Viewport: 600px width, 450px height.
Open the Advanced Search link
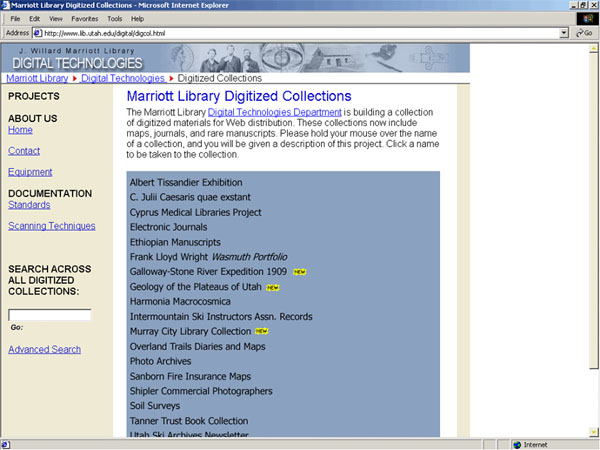click(44, 349)
